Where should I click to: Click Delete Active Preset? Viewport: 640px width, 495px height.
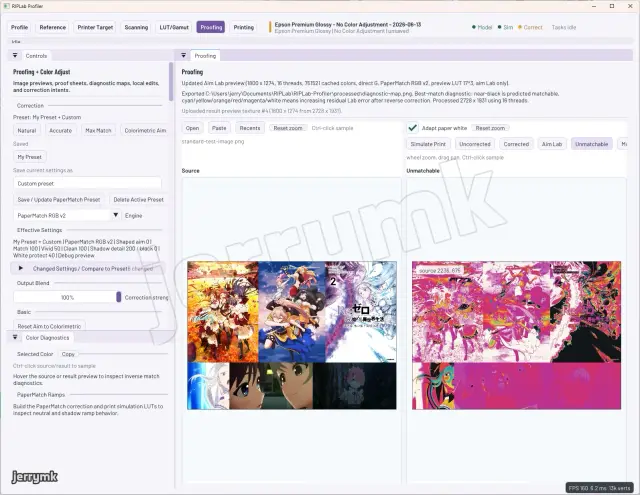tap(138, 200)
